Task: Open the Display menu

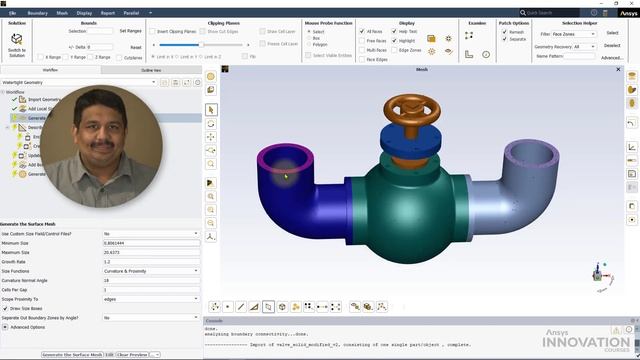Action: point(84,13)
